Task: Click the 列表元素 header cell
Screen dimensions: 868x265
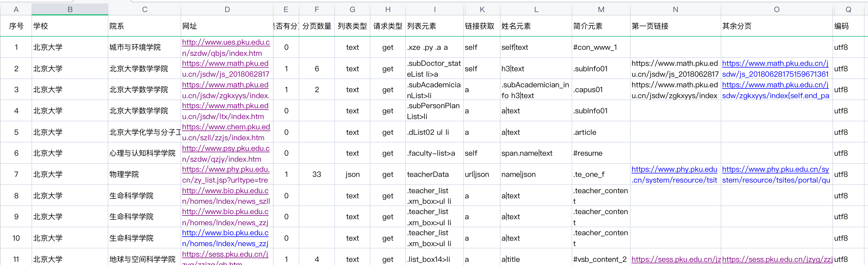Action: coord(434,26)
